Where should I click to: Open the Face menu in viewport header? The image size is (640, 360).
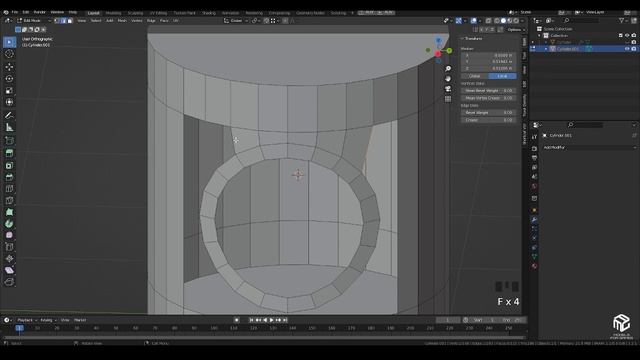(164, 20)
